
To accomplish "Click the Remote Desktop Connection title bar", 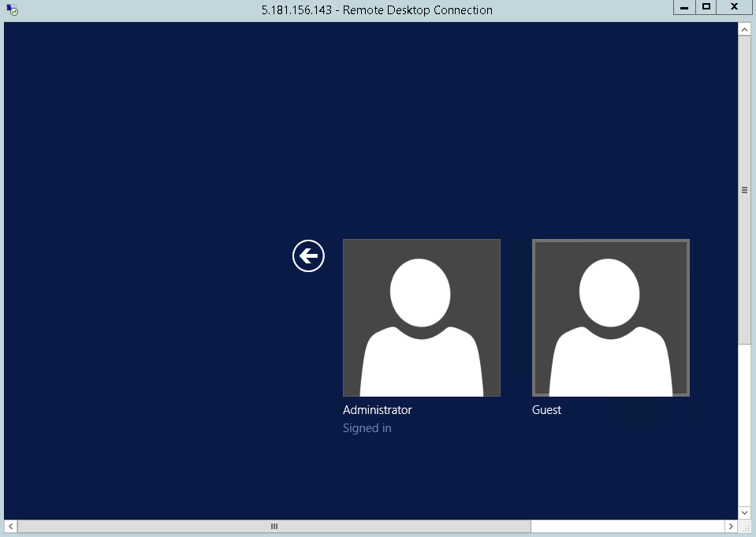I will point(376,9).
